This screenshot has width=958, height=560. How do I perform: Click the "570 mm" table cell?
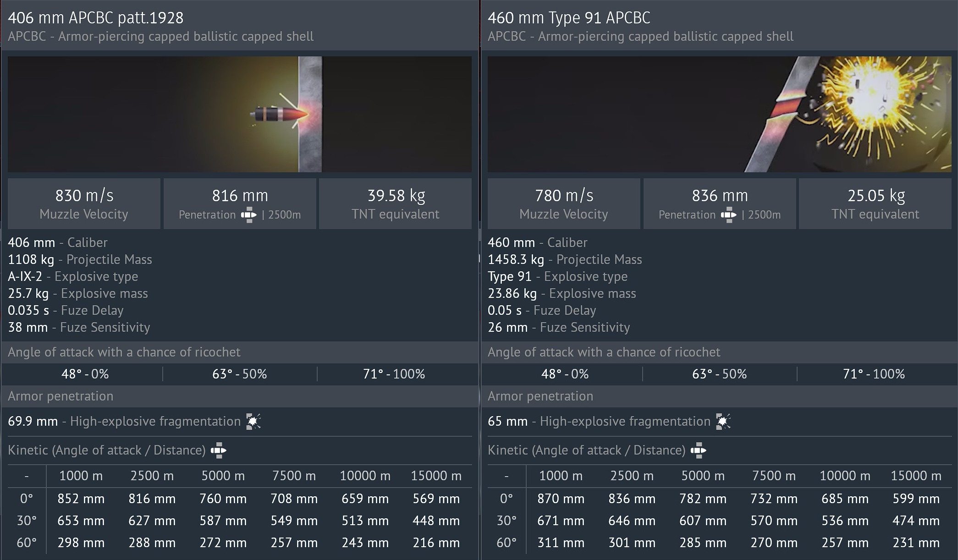(774, 521)
